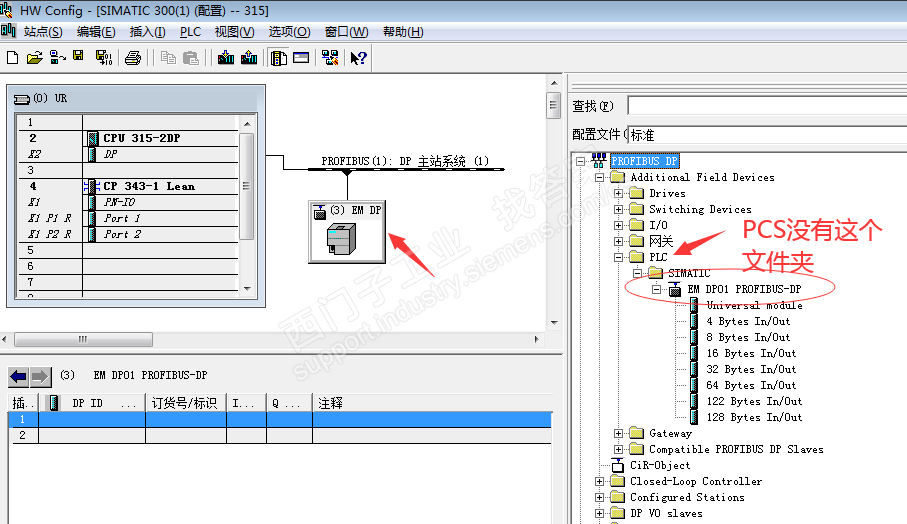Open the 选项(O) menu
This screenshot has width=907, height=524.
tap(289, 32)
